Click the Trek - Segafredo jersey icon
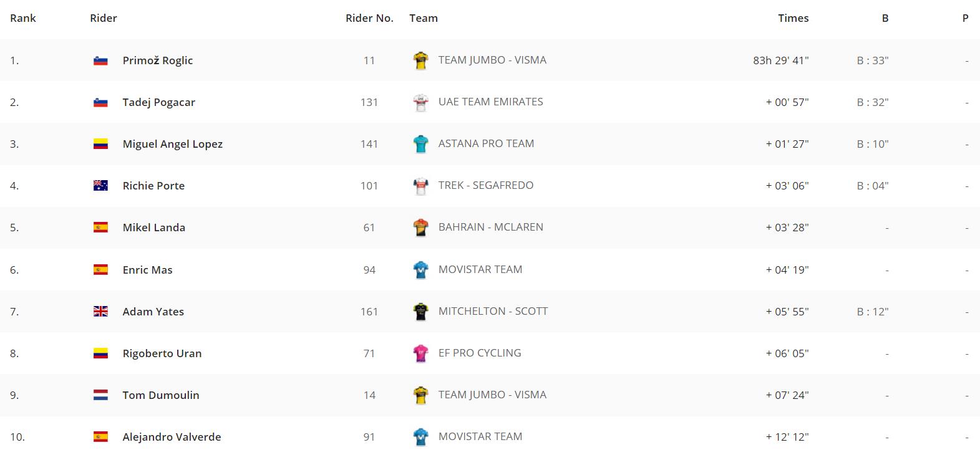 [x=421, y=186]
